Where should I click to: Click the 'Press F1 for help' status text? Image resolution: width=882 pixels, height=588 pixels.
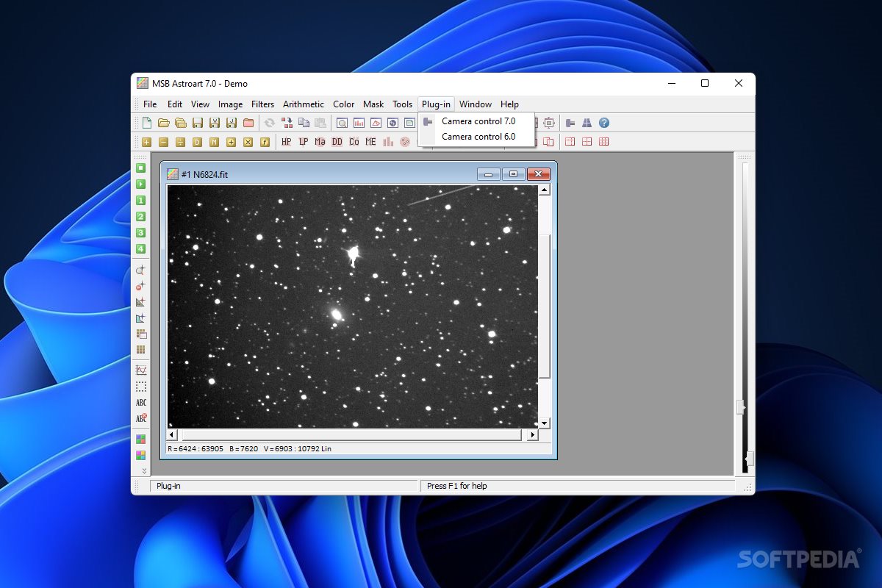457,486
